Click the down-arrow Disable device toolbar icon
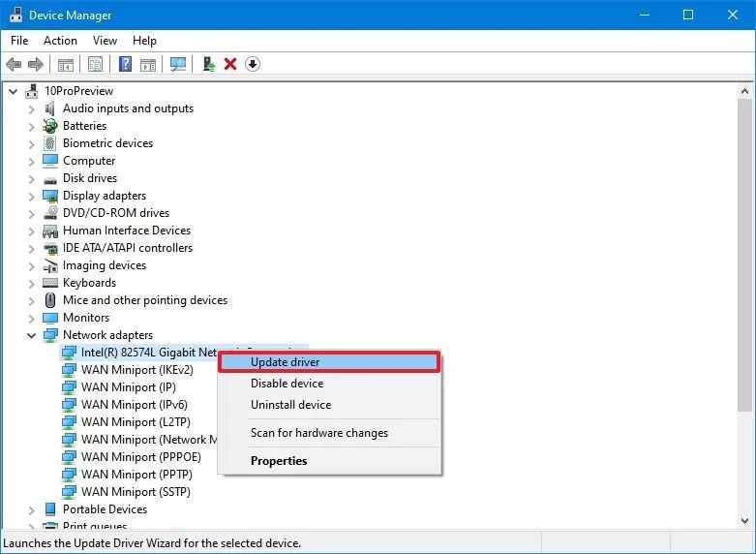 coord(253,64)
